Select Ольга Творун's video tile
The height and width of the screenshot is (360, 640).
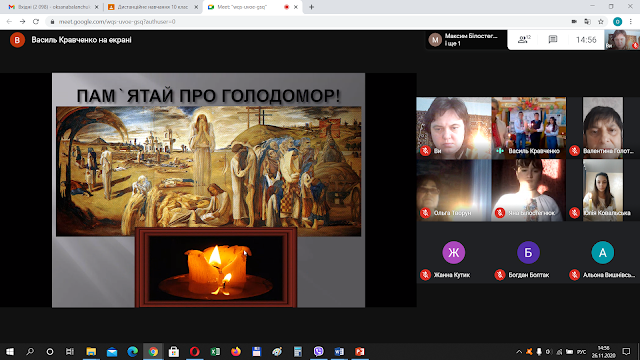point(453,190)
